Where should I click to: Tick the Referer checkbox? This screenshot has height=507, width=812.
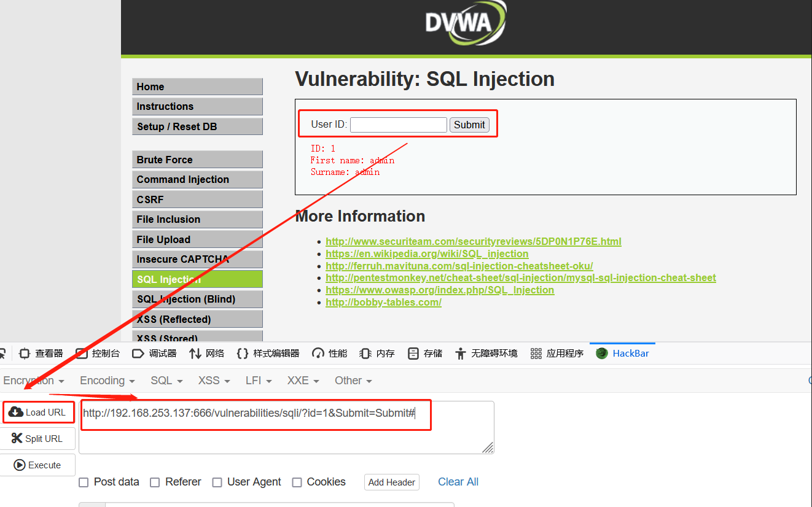(155, 482)
